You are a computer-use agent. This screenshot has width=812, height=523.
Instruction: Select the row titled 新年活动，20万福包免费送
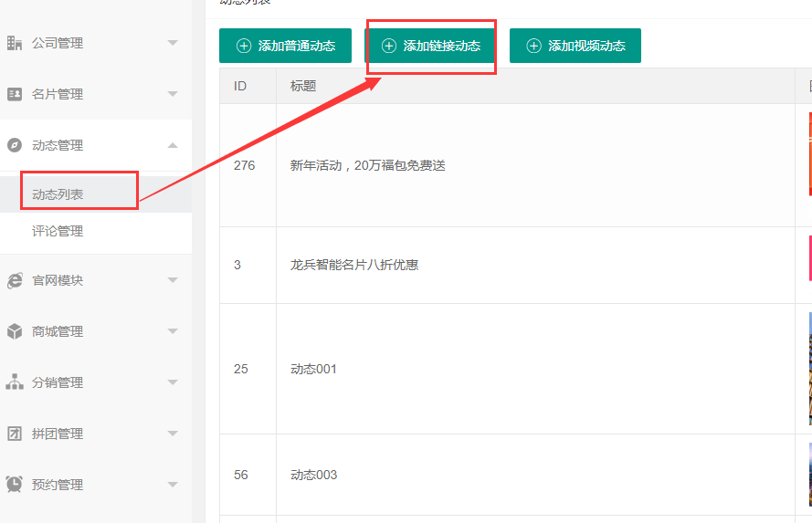point(367,165)
